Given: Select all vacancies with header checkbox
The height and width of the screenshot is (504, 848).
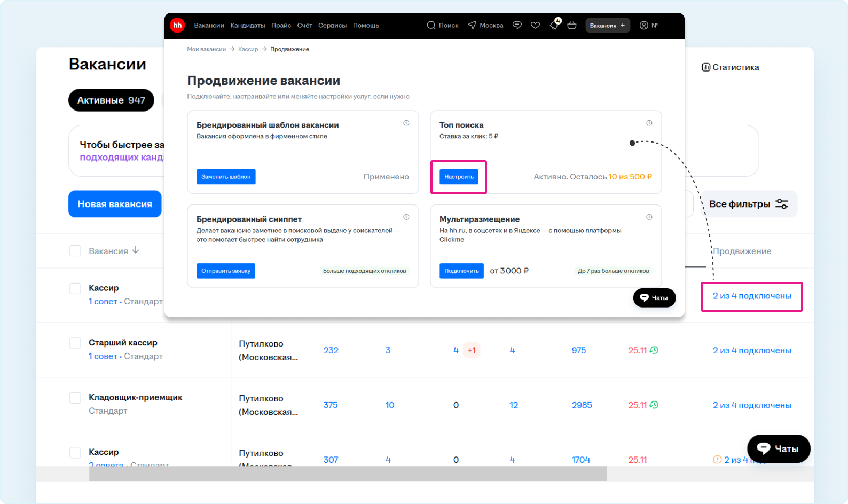Looking at the screenshot, I should (x=75, y=251).
